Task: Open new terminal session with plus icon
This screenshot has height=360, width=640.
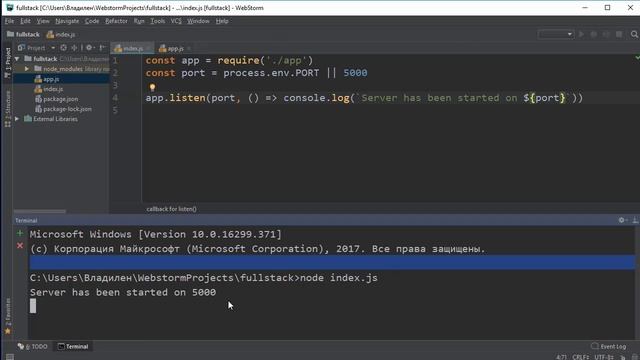Action: 20,233
